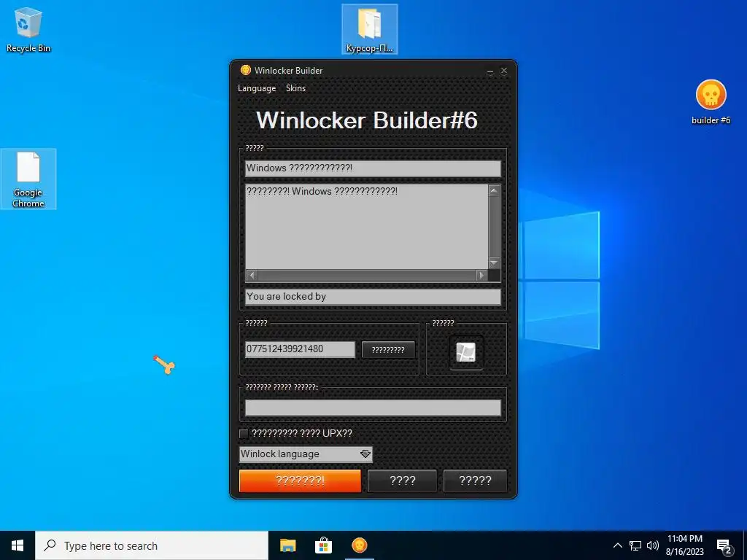Show hidden system tray icons

[x=617, y=545]
